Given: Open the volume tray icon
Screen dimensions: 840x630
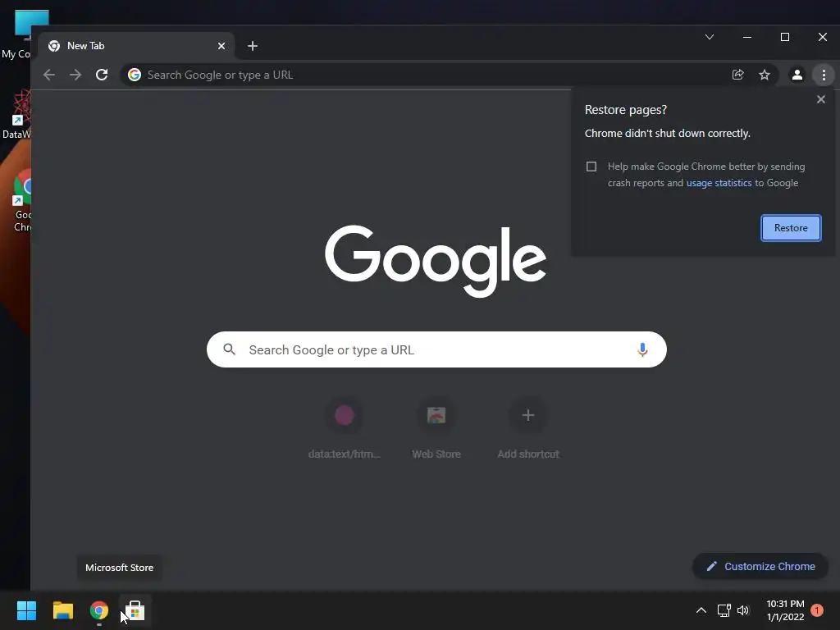Looking at the screenshot, I should [x=743, y=610].
